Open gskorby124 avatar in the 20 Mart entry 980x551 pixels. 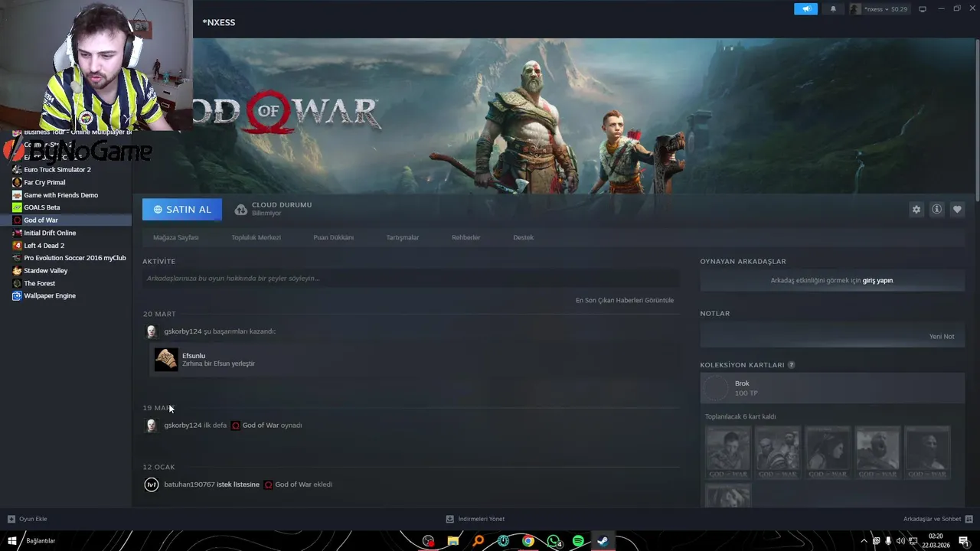click(x=152, y=331)
